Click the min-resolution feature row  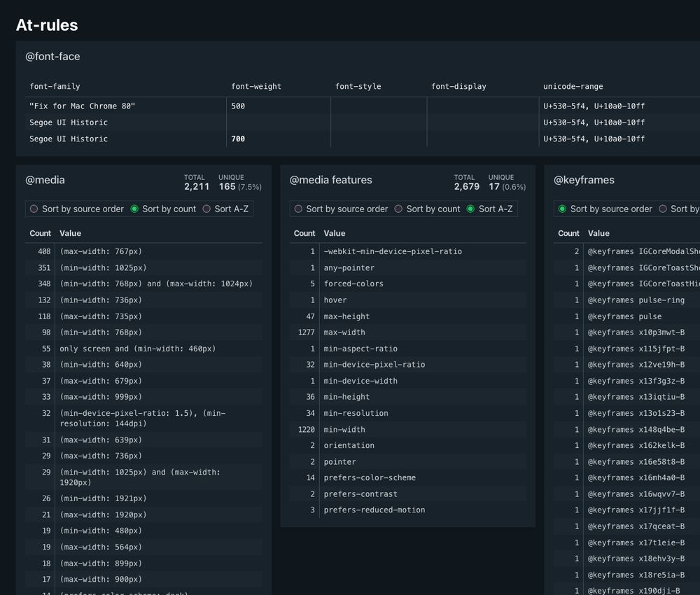407,413
